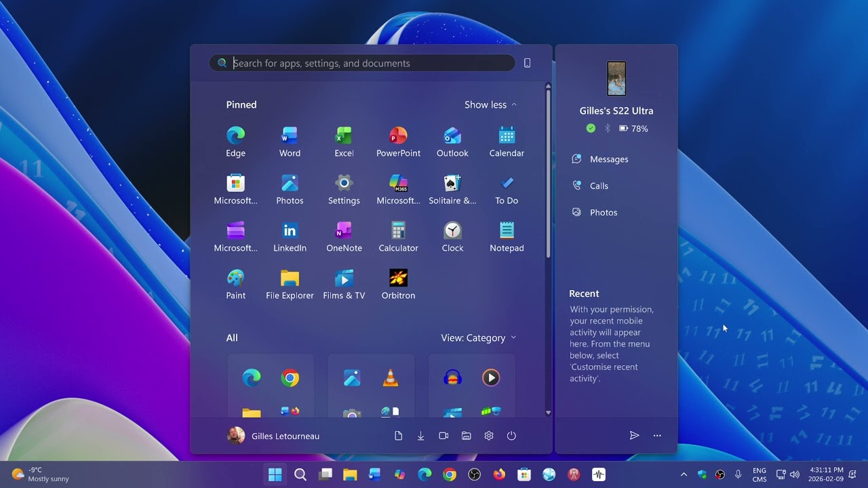Open the Calendar app
Viewport: 868px width, 488px height.
[x=507, y=142]
